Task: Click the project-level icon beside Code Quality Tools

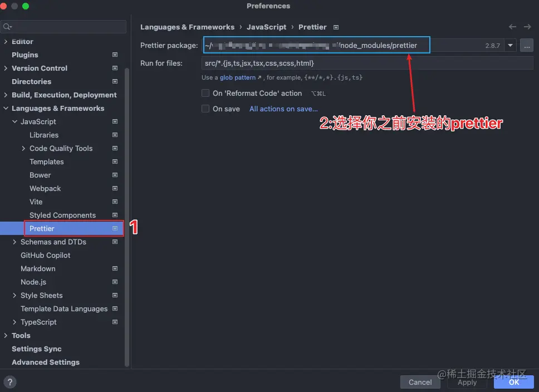Action: click(115, 148)
